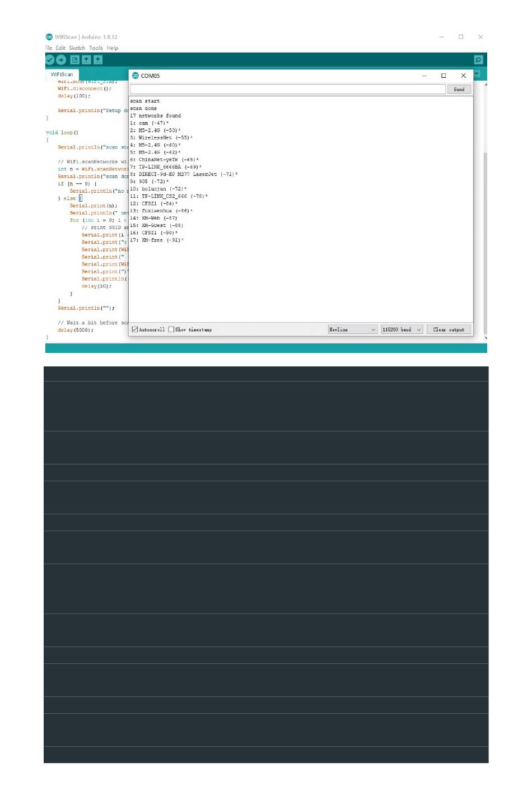Select the "11: TP-LINK_CS2_666" network line
The width and height of the screenshot is (532, 795).
[x=169, y=196]
